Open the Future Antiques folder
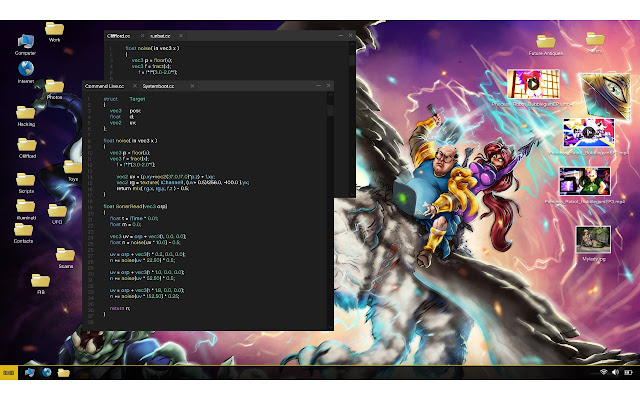 [546, 42]
